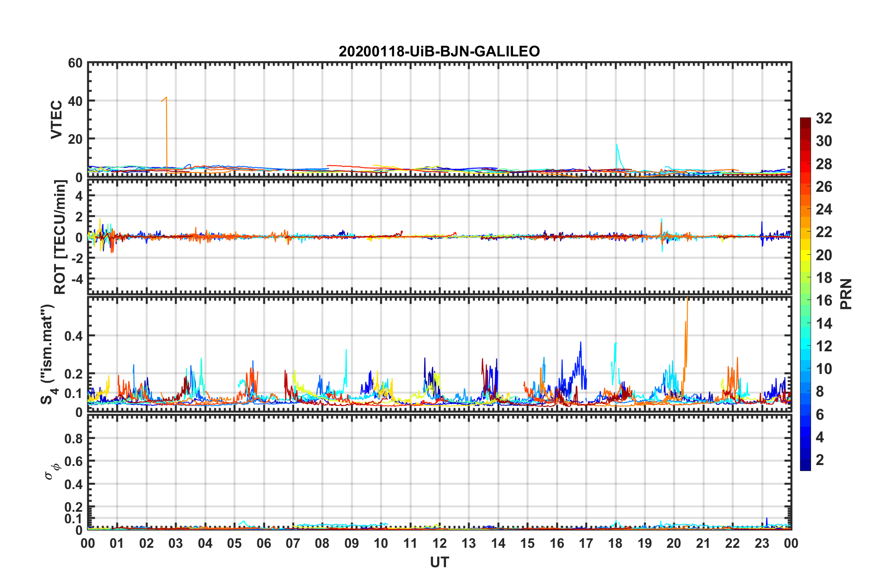
Task: Click colorbar tick label 12
Action: point(824,346)
